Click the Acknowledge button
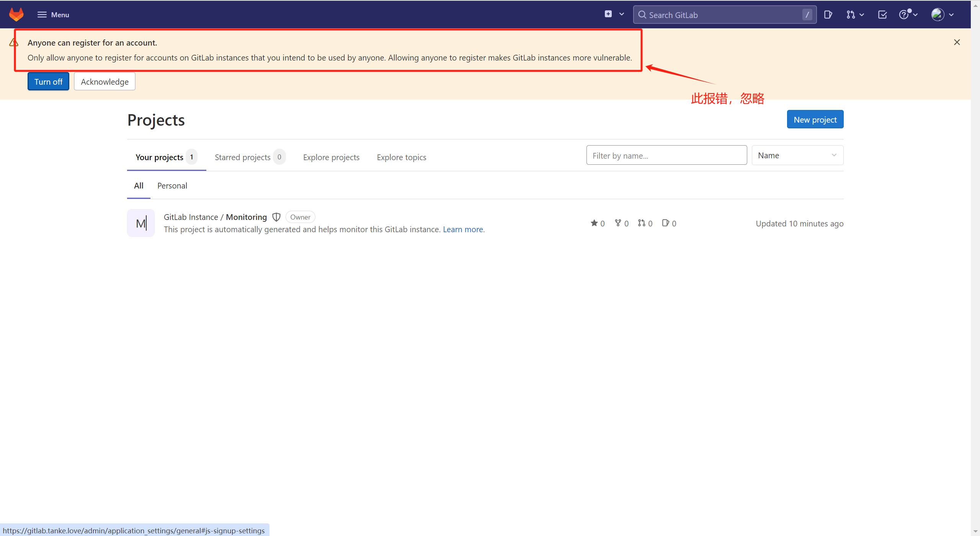980x536 pixels. pyautogui.click(x=105, y=82)
